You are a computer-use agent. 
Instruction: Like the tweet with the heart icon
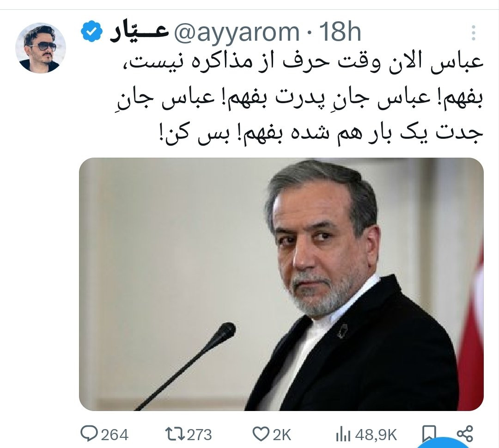[261, 434]
